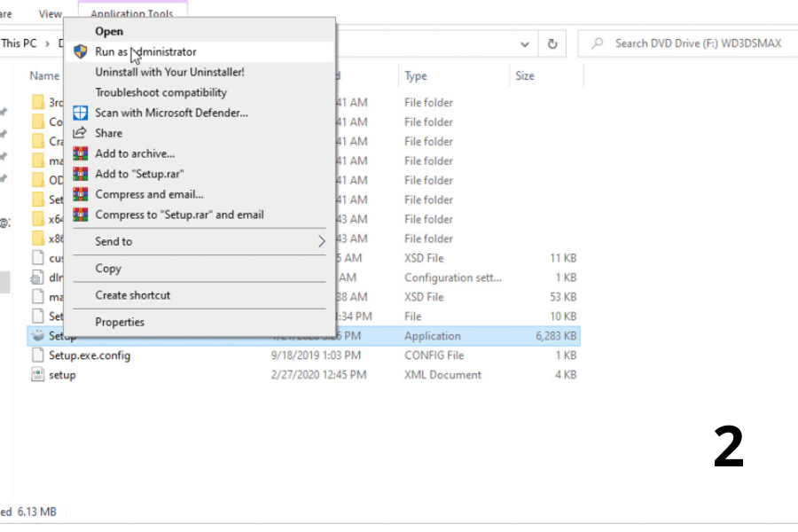This screenshot has height=532, width=798.
Task: Select Troubleshoot compatibility menu entry
Action: (161, 92)
